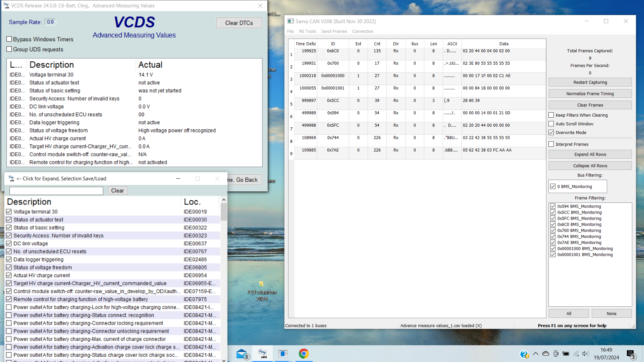Image resolution: width=644 pixels, height=362 pixels.
Task: Click the Clear DTCs button
Action: pyautogui.click(x=239, y=23)
